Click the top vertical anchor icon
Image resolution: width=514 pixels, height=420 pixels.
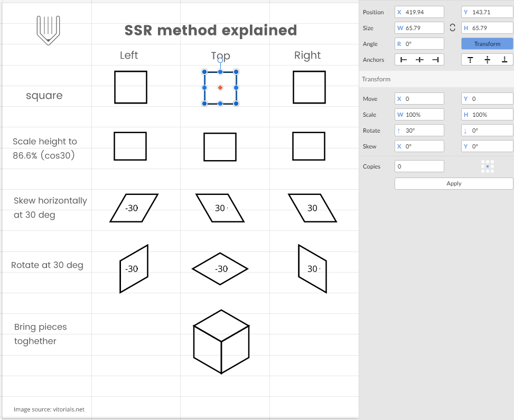pos(470,60)
